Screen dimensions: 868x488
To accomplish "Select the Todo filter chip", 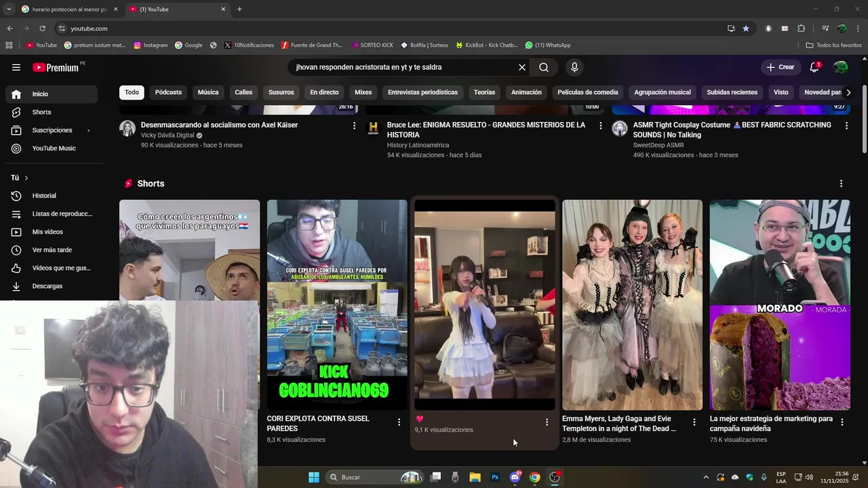I will [x=132, y=92].
